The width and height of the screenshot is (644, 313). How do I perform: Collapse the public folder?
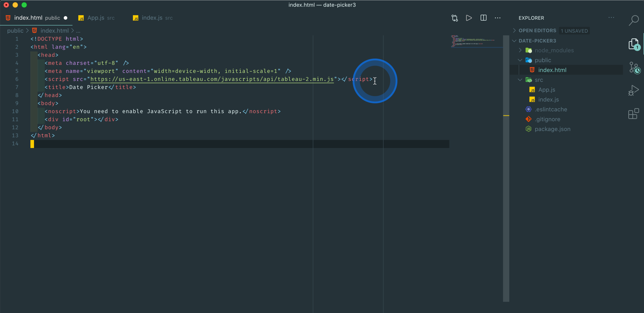543,60
